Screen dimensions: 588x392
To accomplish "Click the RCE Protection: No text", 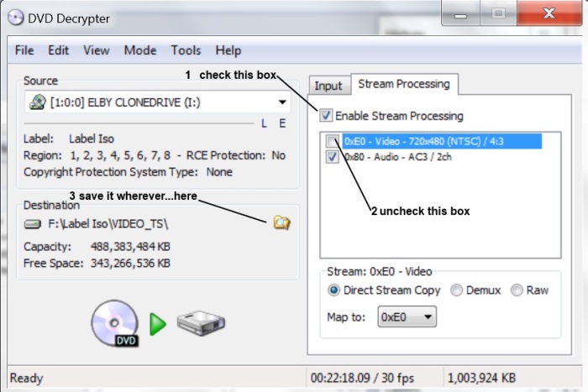I will pyautogui.click(x=236, y=155).
